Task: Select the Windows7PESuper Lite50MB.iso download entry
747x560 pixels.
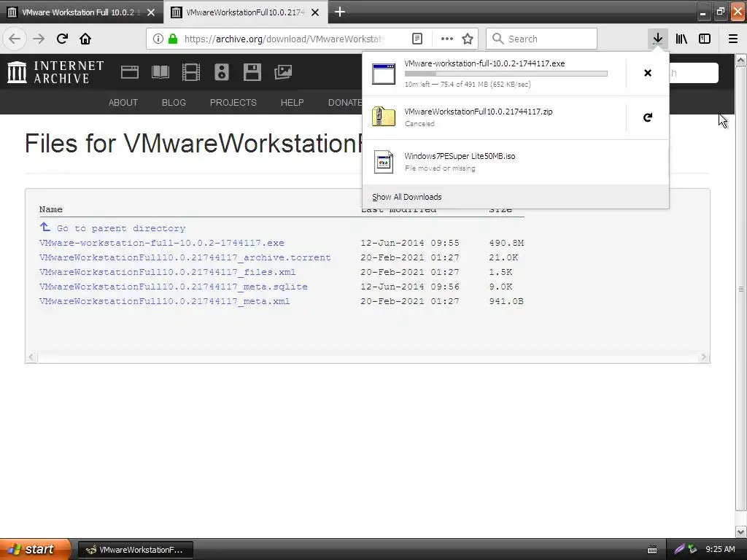Action: pyautogui.click(x=516, y=162)
